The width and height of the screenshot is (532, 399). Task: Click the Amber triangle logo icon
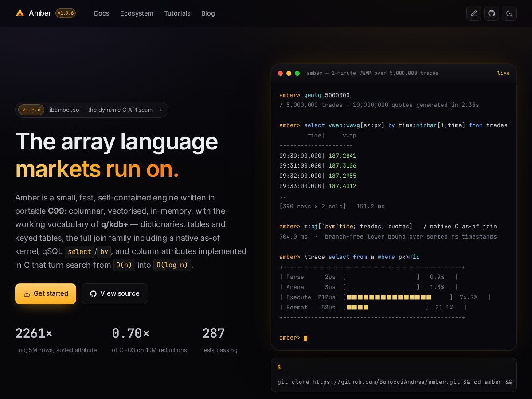(x=20, y=13)
